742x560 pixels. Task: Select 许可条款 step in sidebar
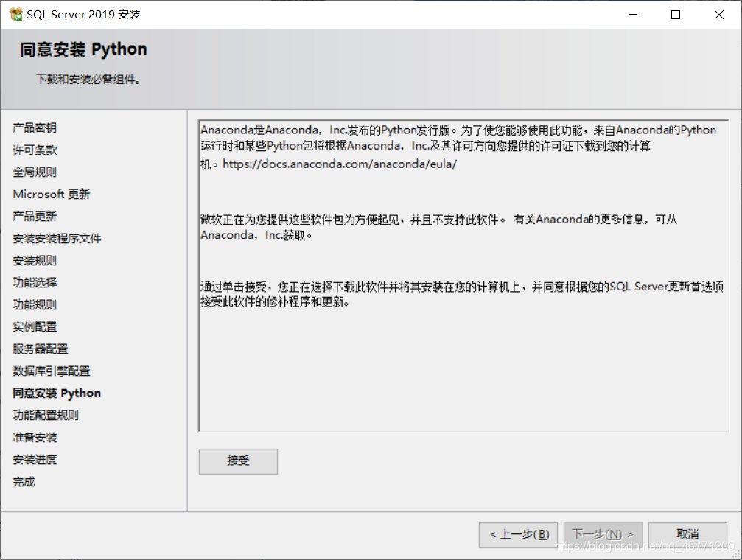(35, 150)
